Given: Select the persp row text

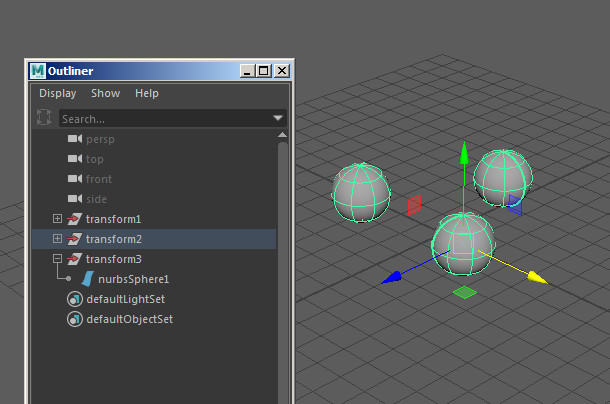Looking at the screenshot, I should (100, 139).
